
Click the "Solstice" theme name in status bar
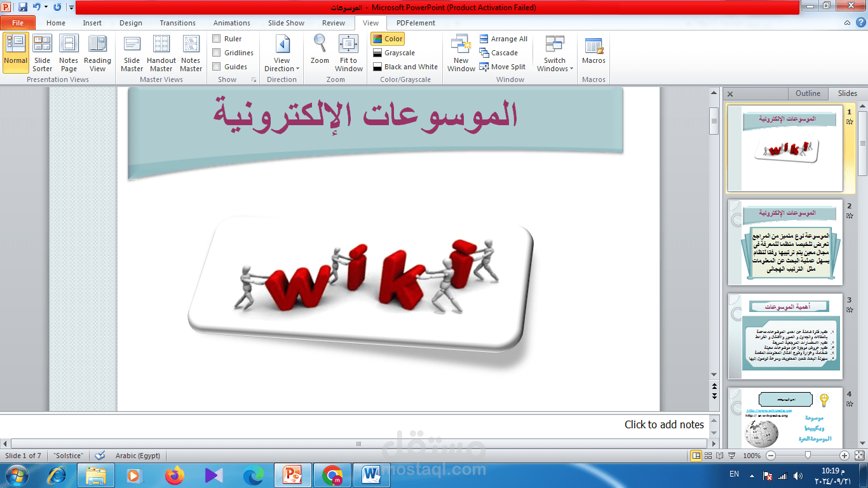[x=68, y=456]
